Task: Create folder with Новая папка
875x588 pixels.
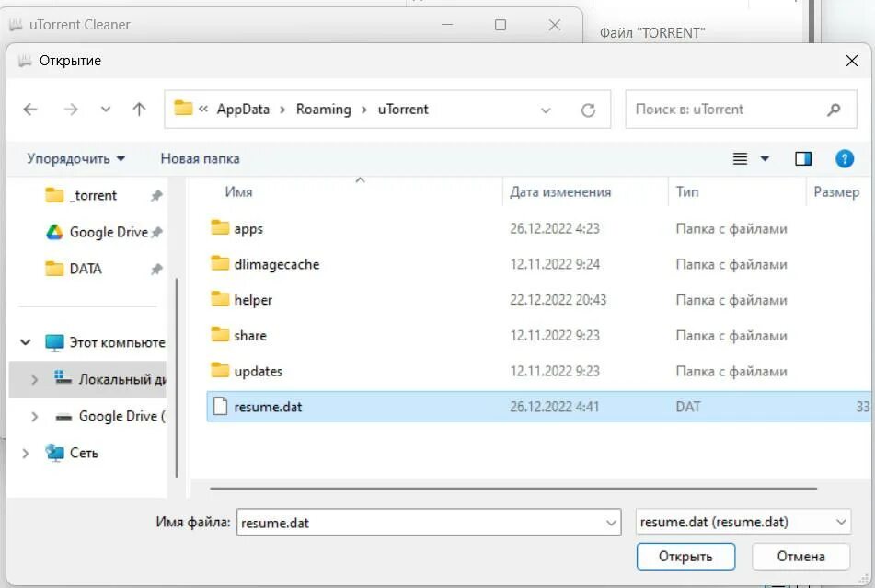Action: click(200, 159)
